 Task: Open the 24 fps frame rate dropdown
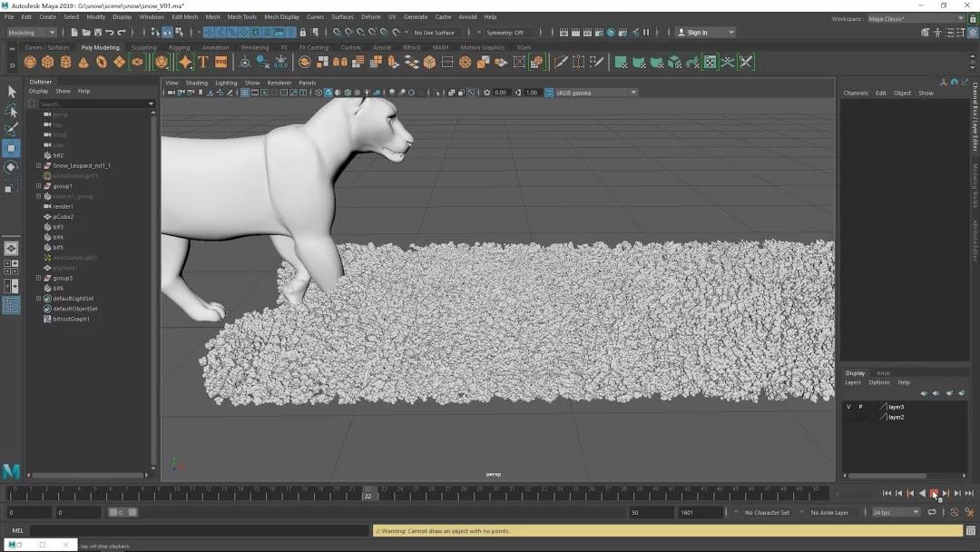[895, 513]
